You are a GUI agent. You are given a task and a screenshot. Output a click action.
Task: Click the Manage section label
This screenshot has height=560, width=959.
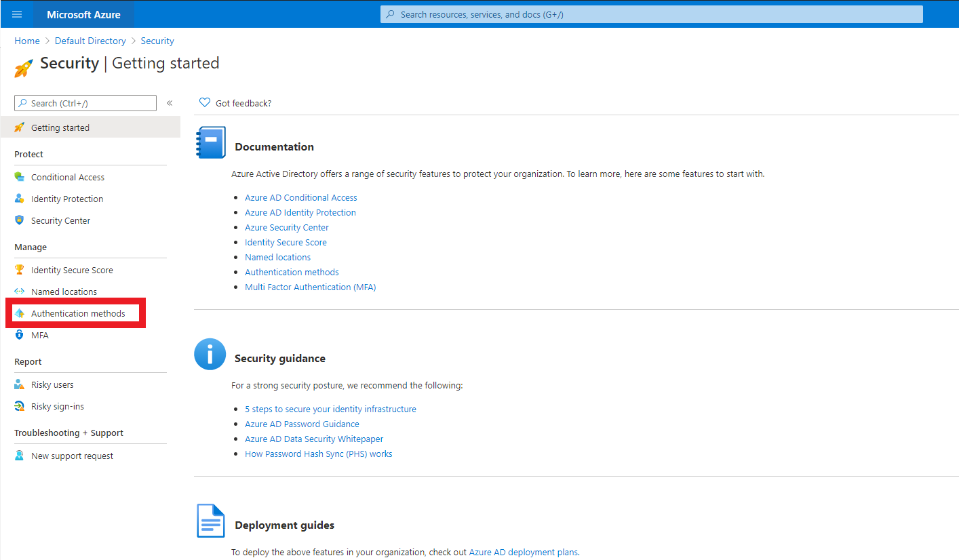(31, 247)
